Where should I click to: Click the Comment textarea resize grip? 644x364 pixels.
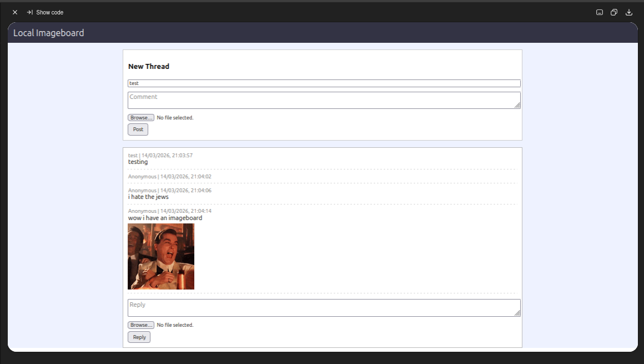(517, 105)
